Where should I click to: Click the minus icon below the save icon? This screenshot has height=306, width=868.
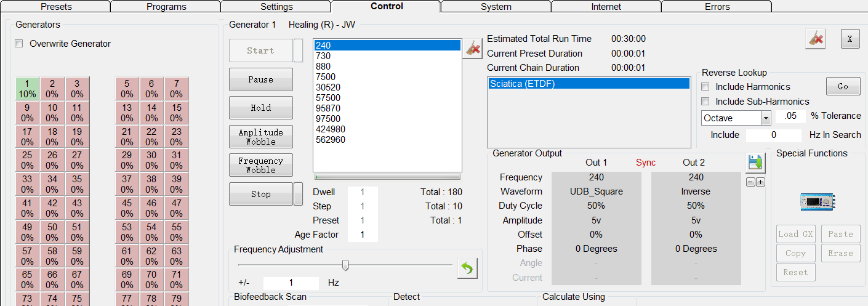tap(750, 182)
